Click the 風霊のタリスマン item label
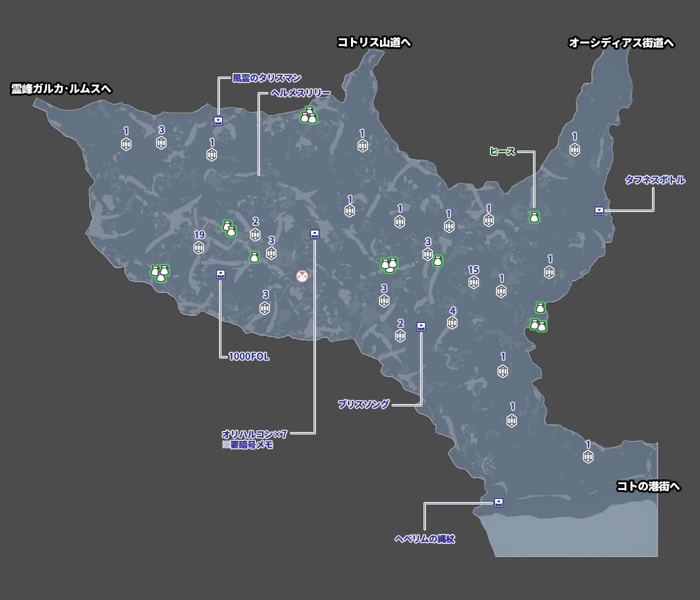The height and width of the screenshot is (600, 700). point(267,78)
